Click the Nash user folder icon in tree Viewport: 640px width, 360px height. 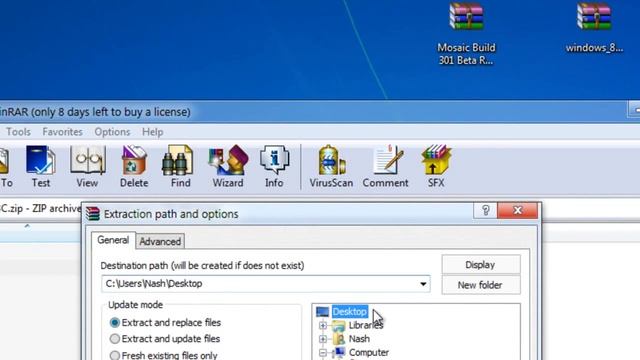[x=338, y=339]
